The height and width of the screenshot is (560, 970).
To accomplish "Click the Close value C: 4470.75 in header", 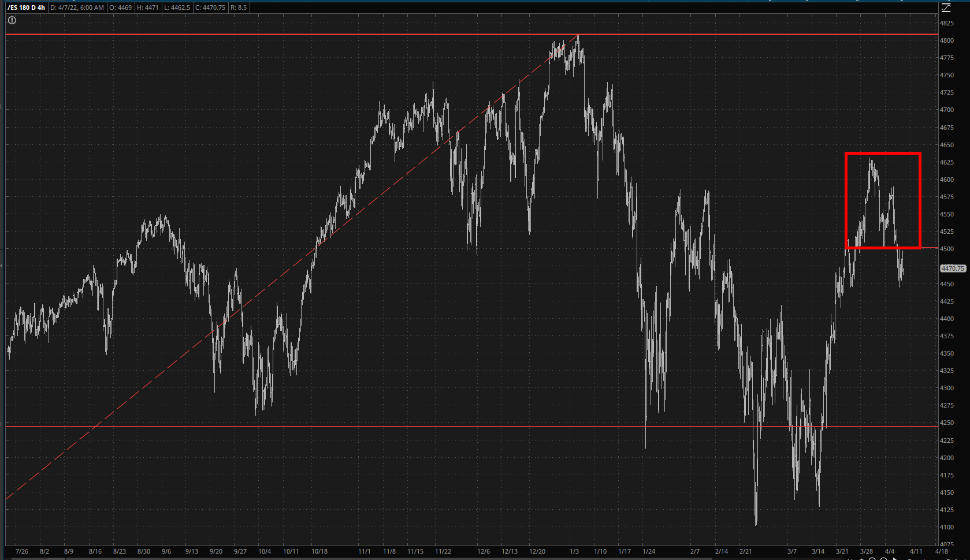I will [210, 8].
